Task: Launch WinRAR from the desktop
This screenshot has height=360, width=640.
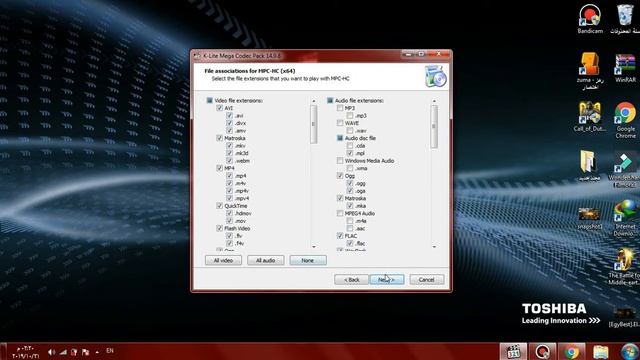Action: (x=625, y=68)
